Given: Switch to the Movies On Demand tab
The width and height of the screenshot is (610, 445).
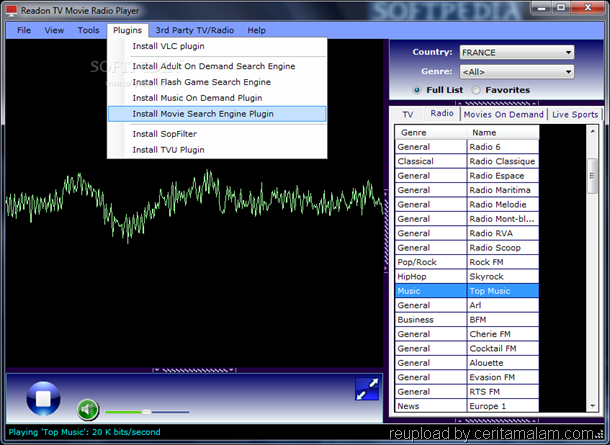Looking at the screenshot, I should tap(503, 114).
